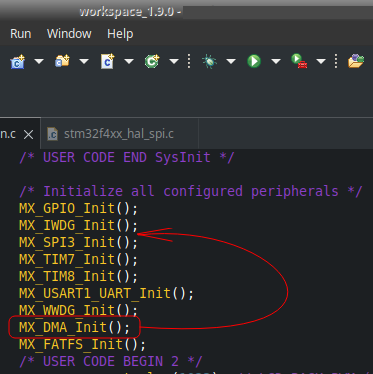Image resolution: width=373 pixels, height=374 pixels.
Task: Click the MX_SPI3_Init(); line
Action: tap(78, 242)
